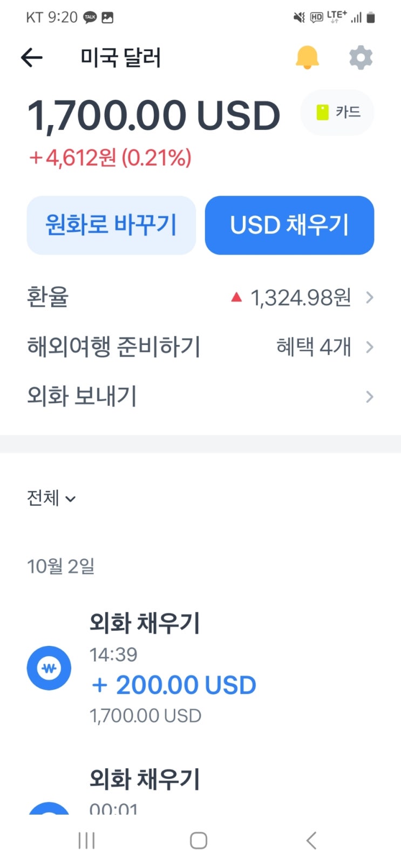Tap the 1,700.00 USD balance amount
Image resolution: width=401 pixels, height=868 pixels.
click(154, 115)
